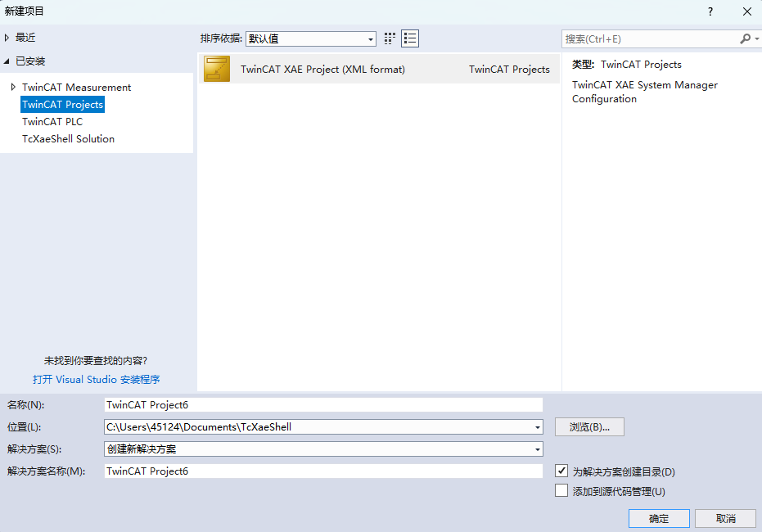
Task: Click the 已安装 label
Action: (30, 61)
